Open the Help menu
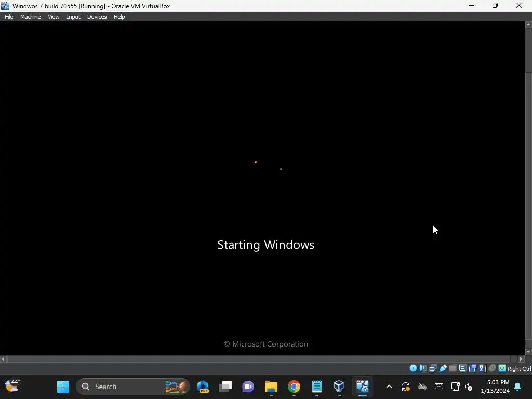This screenshot has width=532, height=399. click(x=119, y=17)
